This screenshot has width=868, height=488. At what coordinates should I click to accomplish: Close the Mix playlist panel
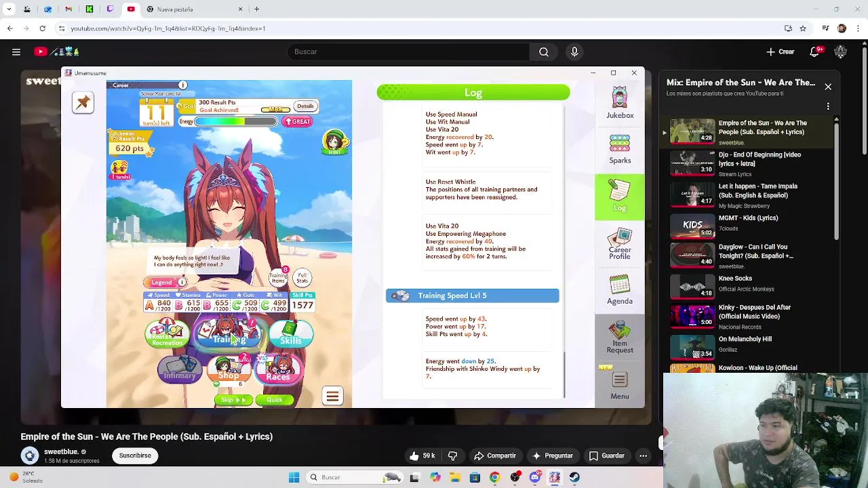tap(828, 87)
